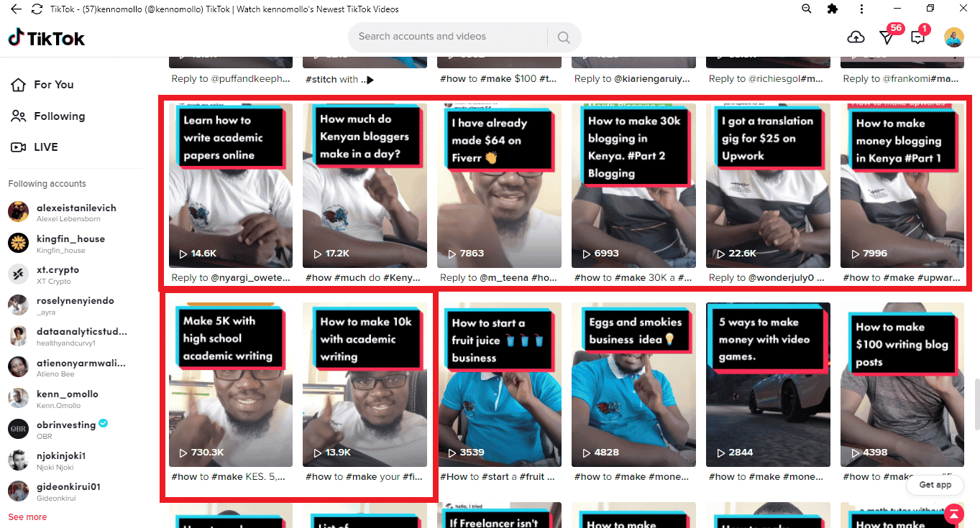Screen dimensions: 980x528
Task: Click the Get app button
Action: 935,485
